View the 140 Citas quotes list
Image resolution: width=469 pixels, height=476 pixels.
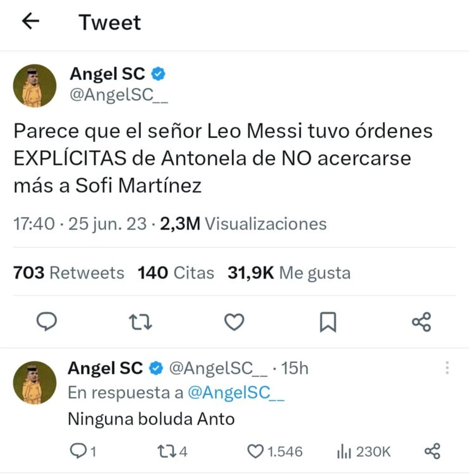[x=176, y=273]
